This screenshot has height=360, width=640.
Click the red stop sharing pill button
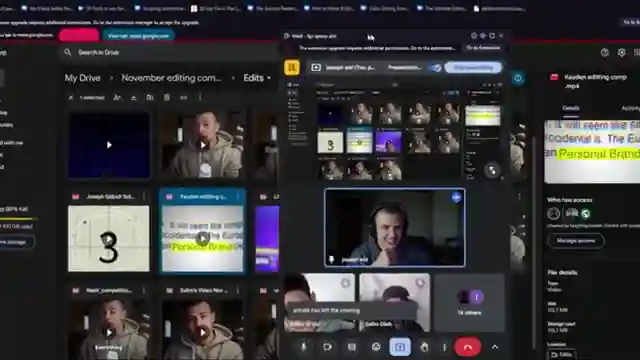click(79, 36)
